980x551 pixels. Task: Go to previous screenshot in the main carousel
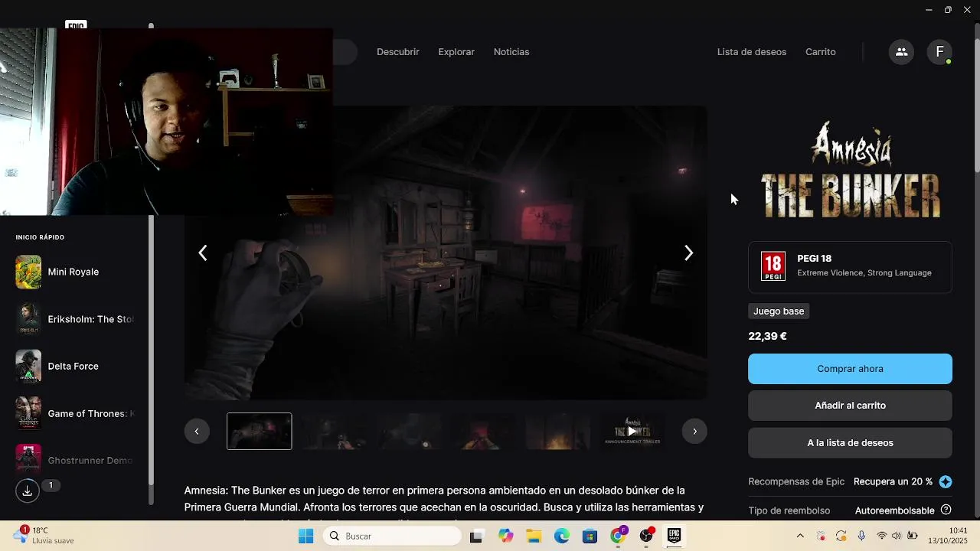point(203,253)
